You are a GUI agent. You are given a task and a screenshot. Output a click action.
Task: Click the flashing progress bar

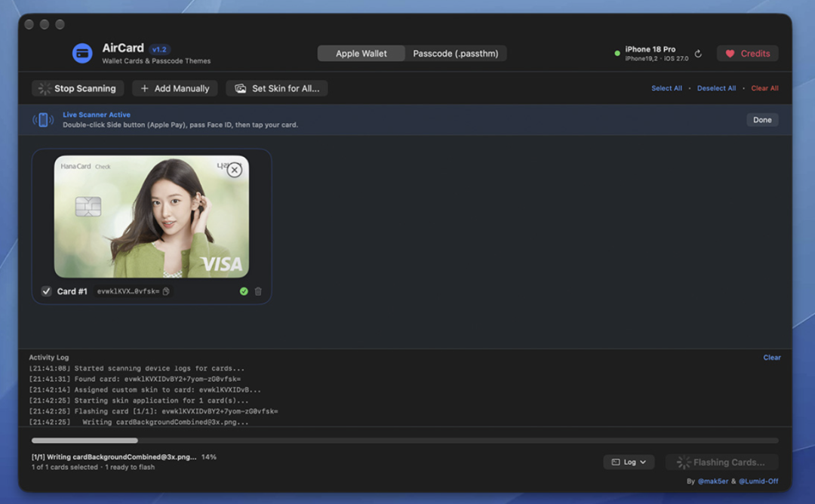[x=405, y=441]
